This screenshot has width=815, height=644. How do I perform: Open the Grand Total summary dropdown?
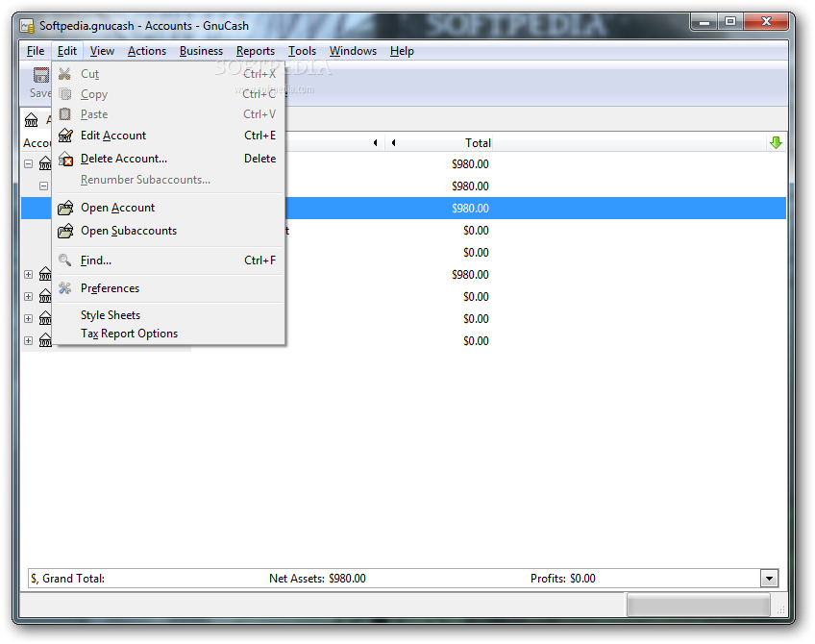tap(769, 578)
